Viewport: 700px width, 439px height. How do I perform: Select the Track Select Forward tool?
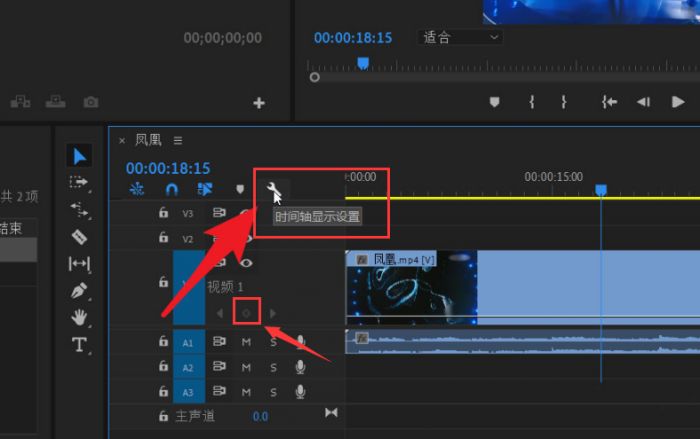[x=79, y=183]
